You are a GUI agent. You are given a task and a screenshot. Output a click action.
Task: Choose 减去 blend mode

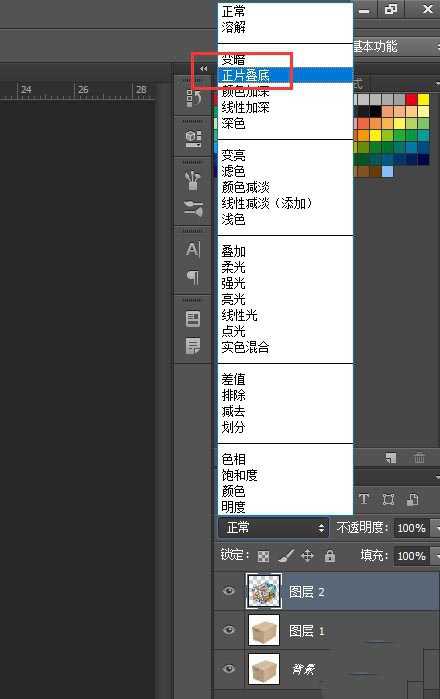point(285,411)
